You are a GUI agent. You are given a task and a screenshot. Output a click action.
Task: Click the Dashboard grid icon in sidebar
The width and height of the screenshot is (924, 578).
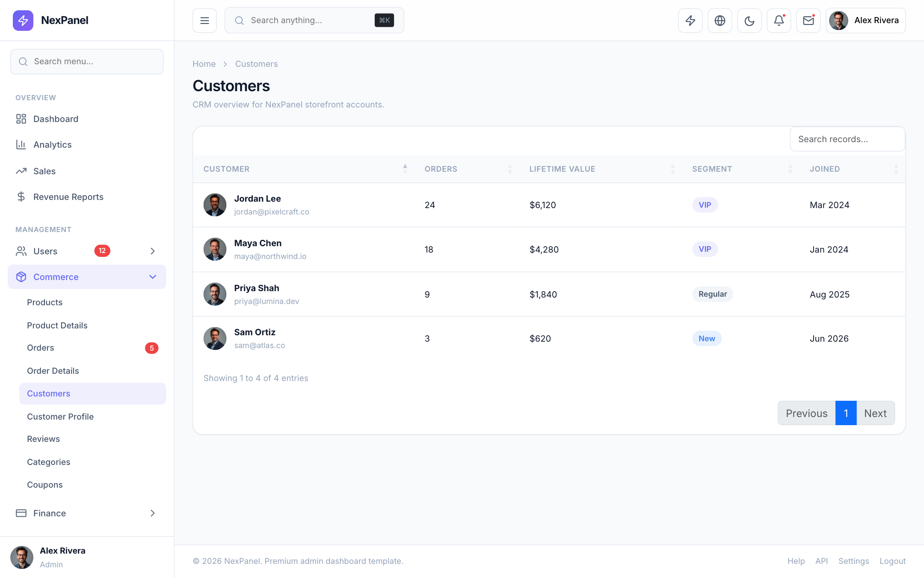[x=21, y=119]
